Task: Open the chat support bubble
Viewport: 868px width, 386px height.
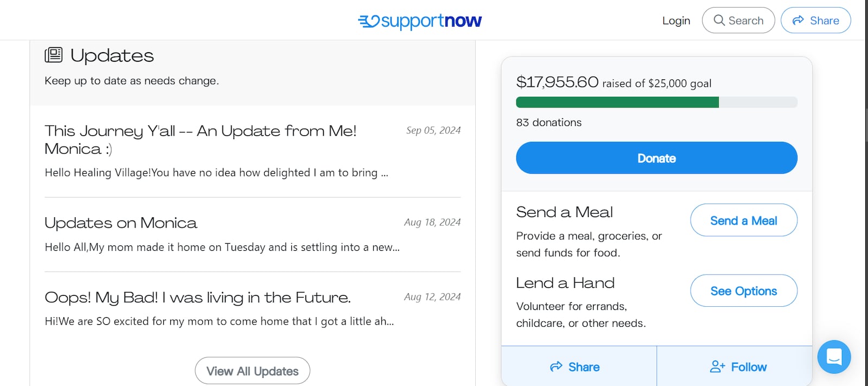Action: coord(834,357)
